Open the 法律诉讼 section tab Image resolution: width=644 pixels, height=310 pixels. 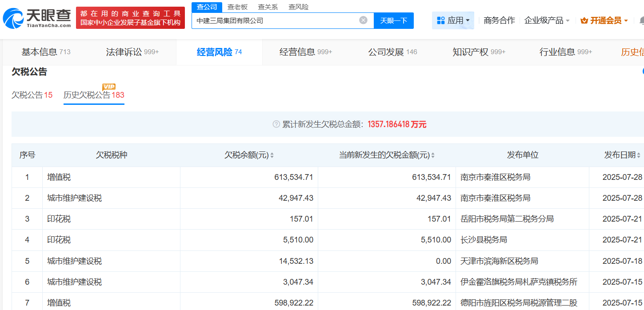132,52
